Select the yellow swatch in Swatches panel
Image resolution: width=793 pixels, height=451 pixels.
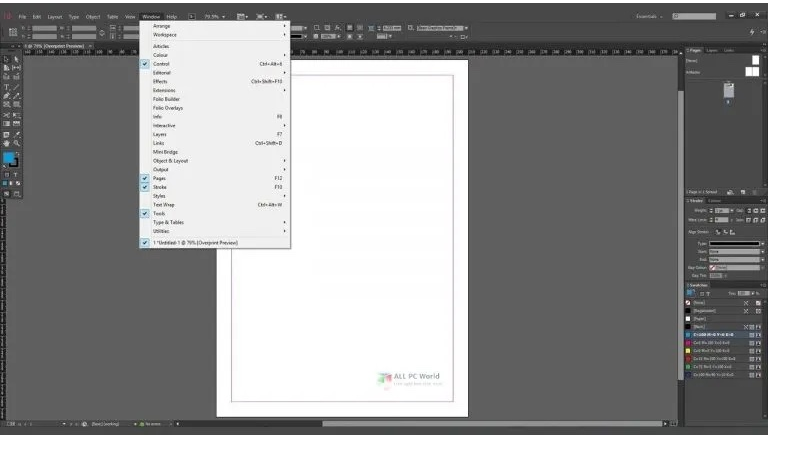(724, 351)
